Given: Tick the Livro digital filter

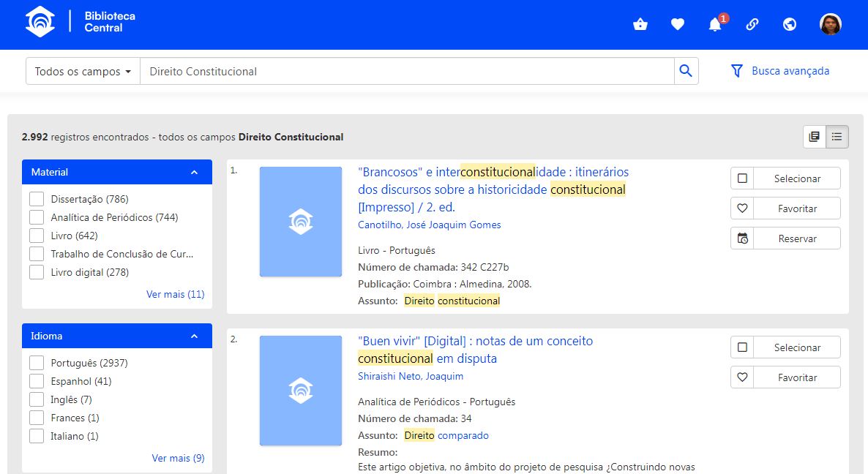Looking at the screenshot, I should pos(37,272).
